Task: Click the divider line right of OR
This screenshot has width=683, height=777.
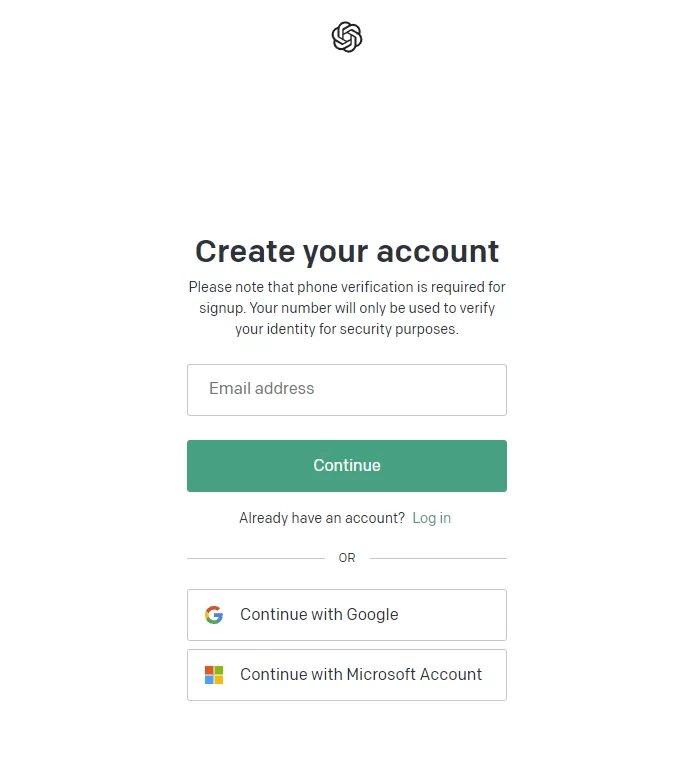Action: tap(438, 558)
